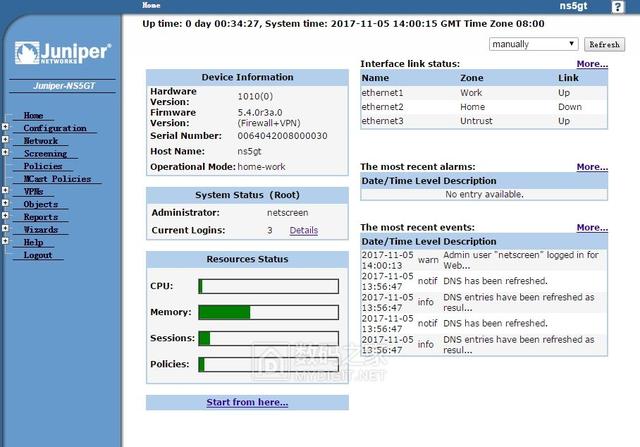The height and width of the screenshot is (447, 640).
Task: Expand the Help menu tree
Action: [5, 241]
